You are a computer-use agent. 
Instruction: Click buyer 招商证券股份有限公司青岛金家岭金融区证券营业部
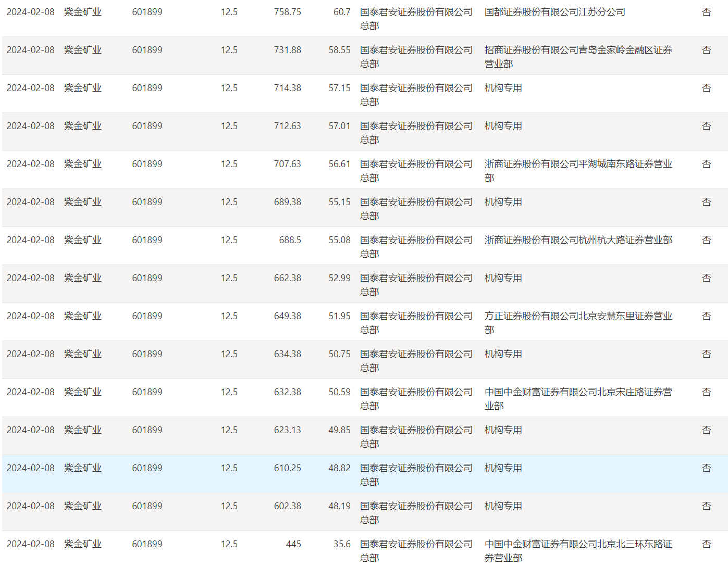pos(578,57)
